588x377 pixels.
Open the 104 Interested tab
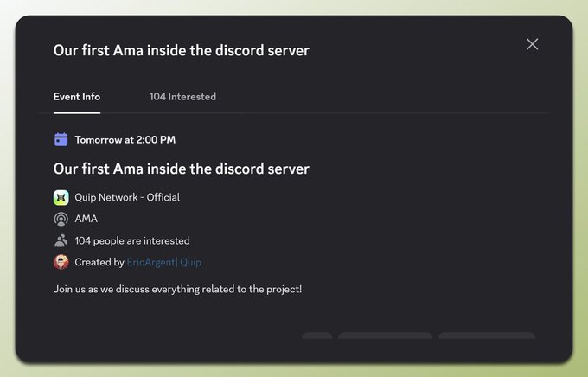(182, 97)
